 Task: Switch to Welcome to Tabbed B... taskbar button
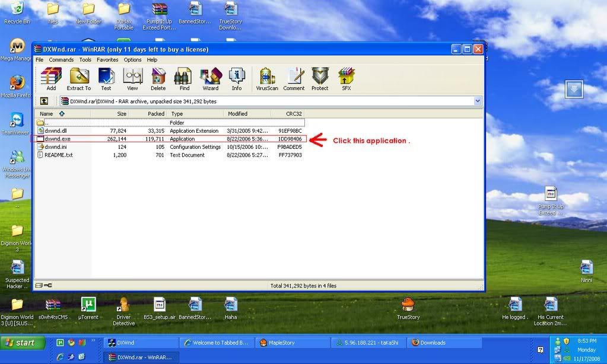coord(218,343)
